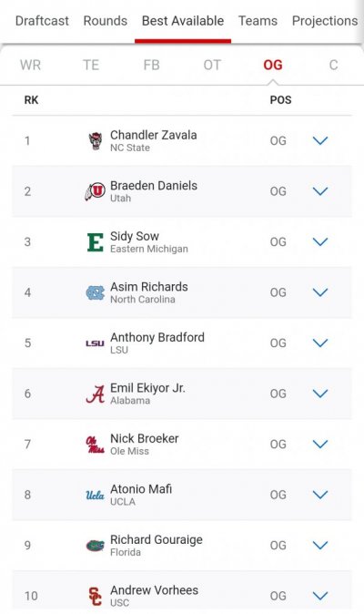
Task: Click the Ole Miss logo
Action: (x=95, y=445)
